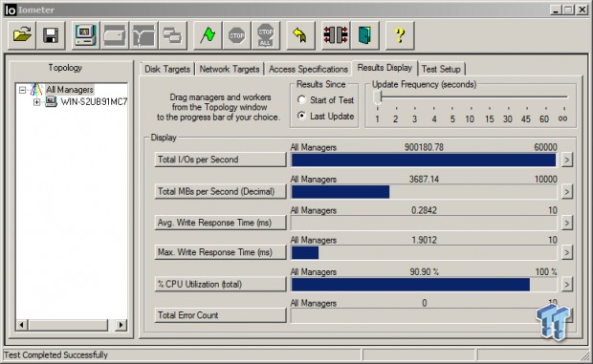Open arrow beside Max. Write Response Time bar
This screenshot has width=593, height=364.
[x=566, y=252]
